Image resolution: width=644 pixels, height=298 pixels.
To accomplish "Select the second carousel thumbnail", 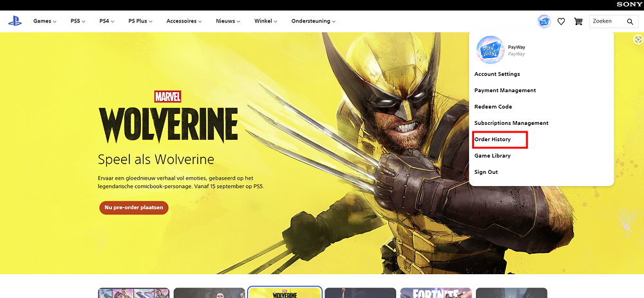I will click(209, 293).
